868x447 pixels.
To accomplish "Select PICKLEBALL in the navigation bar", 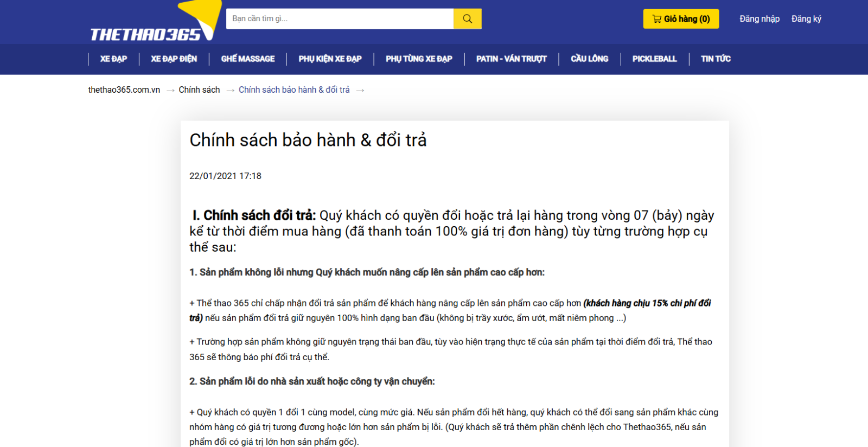I will [x=654, y=59].
